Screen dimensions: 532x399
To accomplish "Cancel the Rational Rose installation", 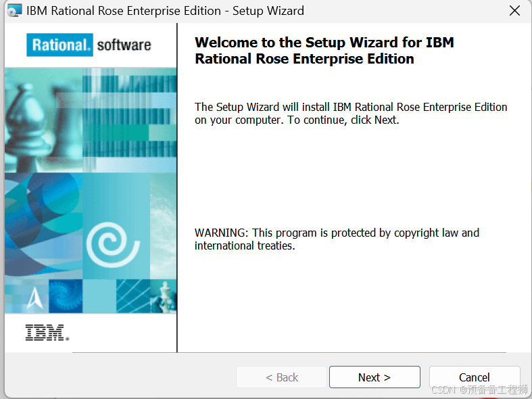I will coord(475,377).
